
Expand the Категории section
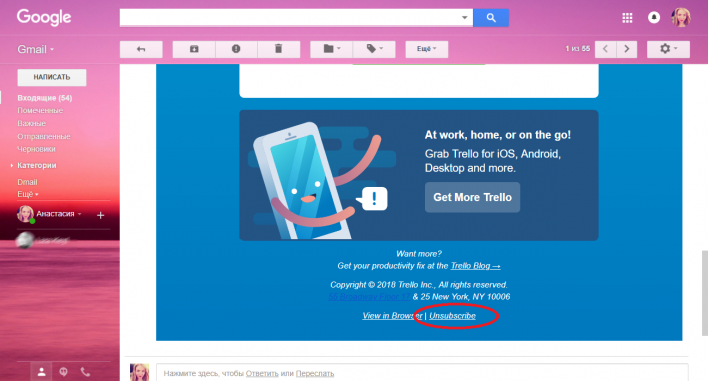36,165
